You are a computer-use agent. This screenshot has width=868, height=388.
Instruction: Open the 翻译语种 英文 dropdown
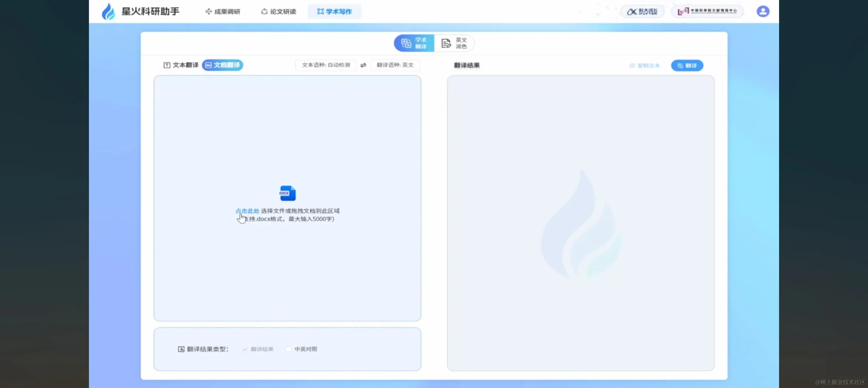(395, 65)
